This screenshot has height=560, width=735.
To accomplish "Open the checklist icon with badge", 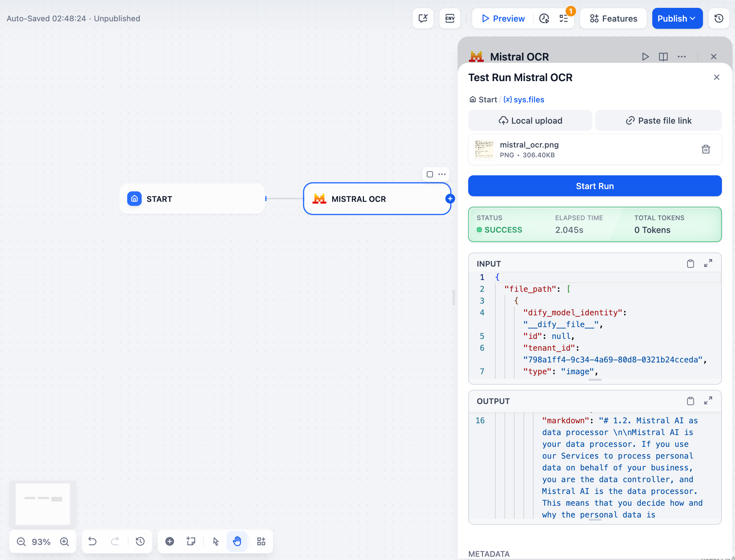I will (x=564, y=18).
